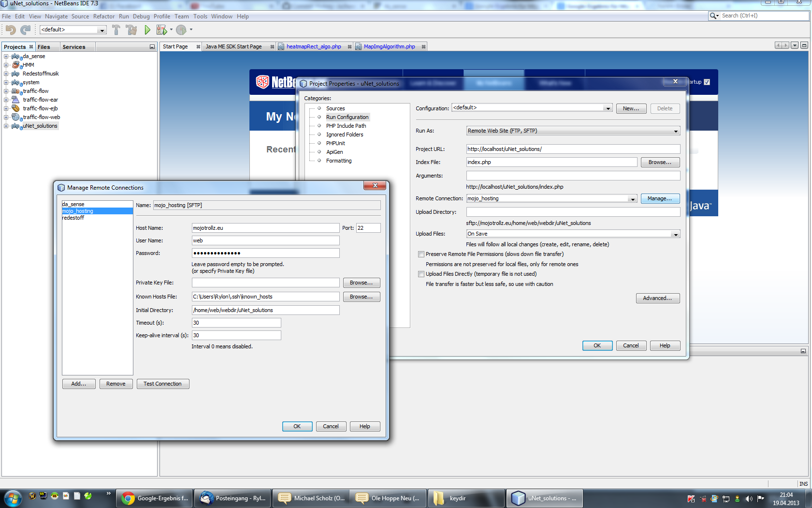
Task: Open the Refactor menu
Action: 103,16
